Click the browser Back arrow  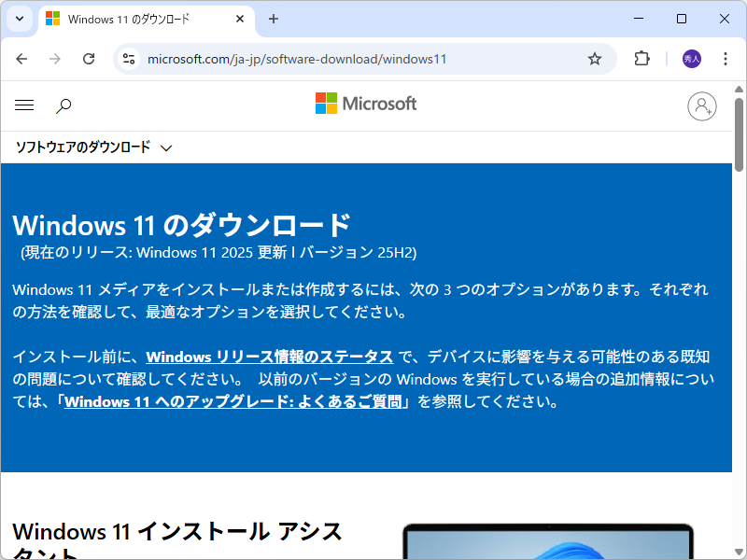coord(21,58)
